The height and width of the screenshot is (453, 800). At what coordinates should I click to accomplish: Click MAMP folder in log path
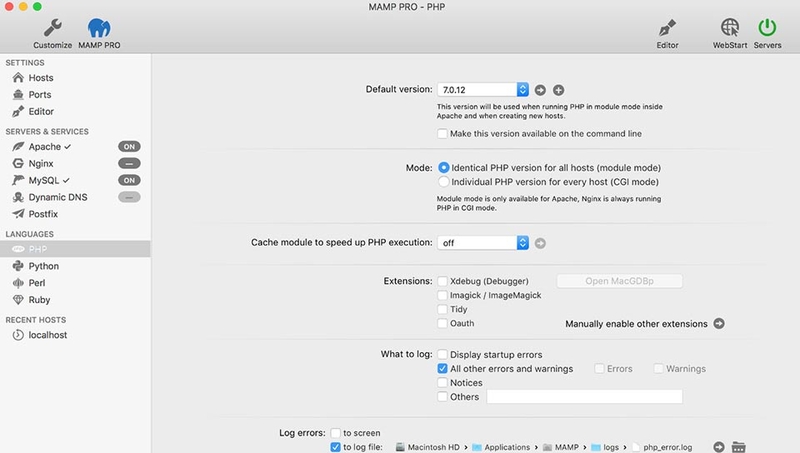coord(561,447)
